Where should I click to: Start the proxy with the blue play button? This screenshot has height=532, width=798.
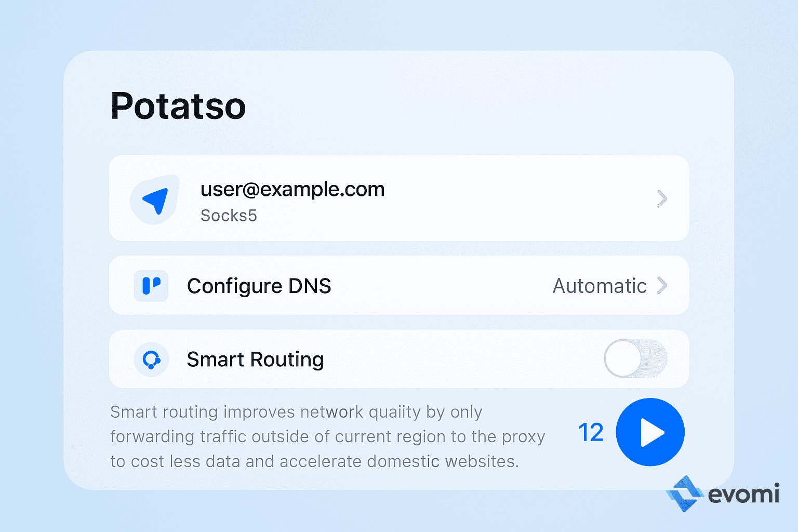(650, 432)
